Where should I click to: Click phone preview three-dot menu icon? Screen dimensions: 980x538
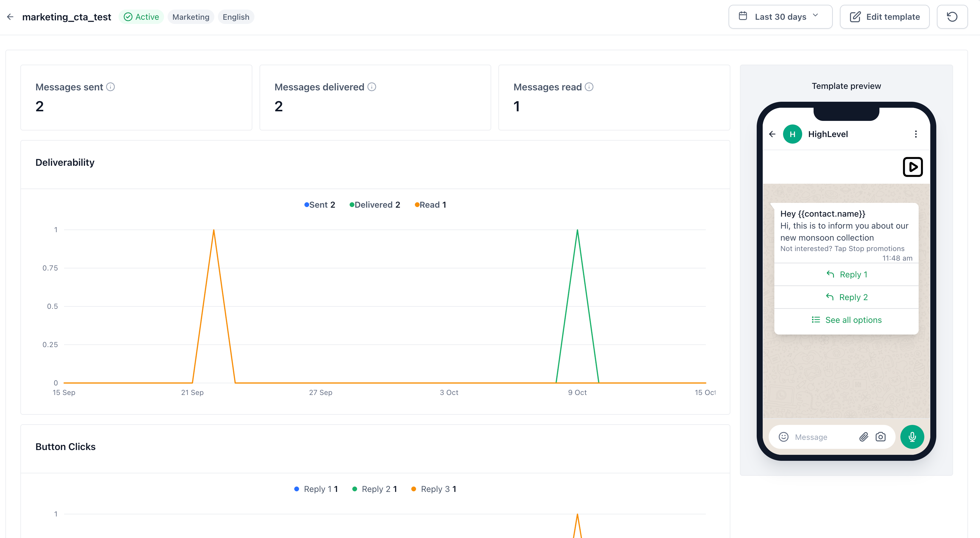click(x=916, y=134)
